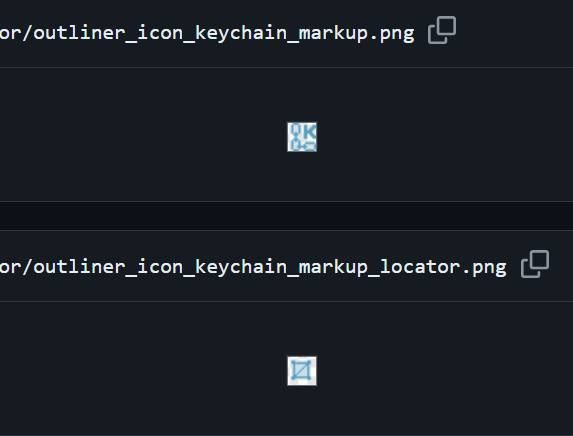Open the outliner_icon_keychain_markup_locator.png file link
This screenshot has height=436, width=573.
(253, 267)
